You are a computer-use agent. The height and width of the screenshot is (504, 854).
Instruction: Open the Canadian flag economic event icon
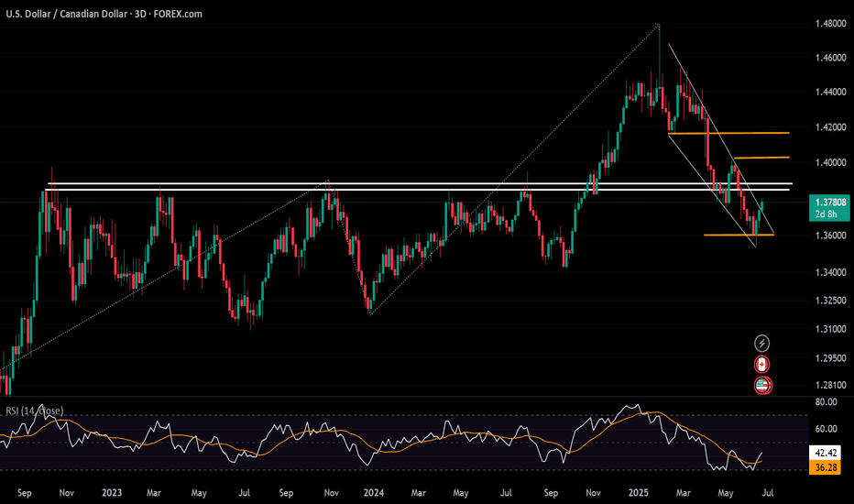click(761, 364)
